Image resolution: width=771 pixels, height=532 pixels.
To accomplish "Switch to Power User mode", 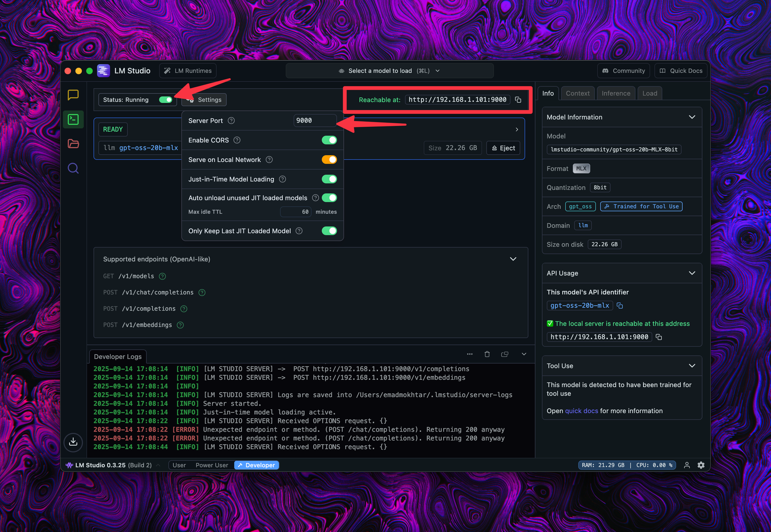I will [212, 465].
